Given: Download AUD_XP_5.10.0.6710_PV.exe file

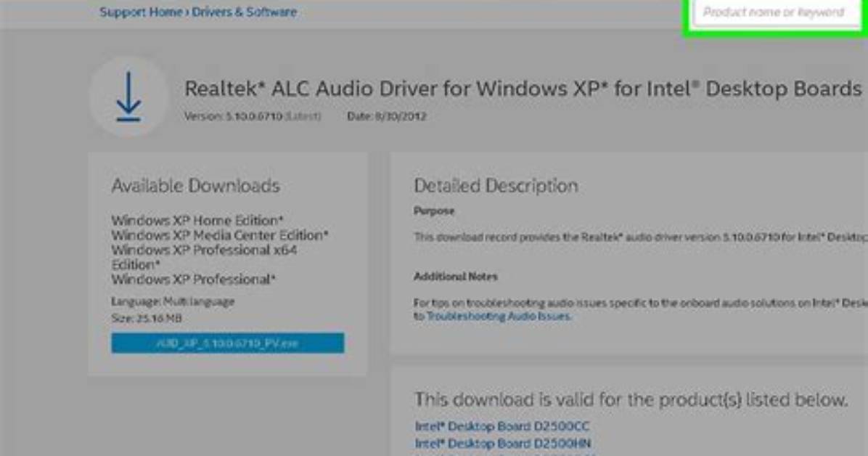Looking at the screenshot, I should (227, 343).
